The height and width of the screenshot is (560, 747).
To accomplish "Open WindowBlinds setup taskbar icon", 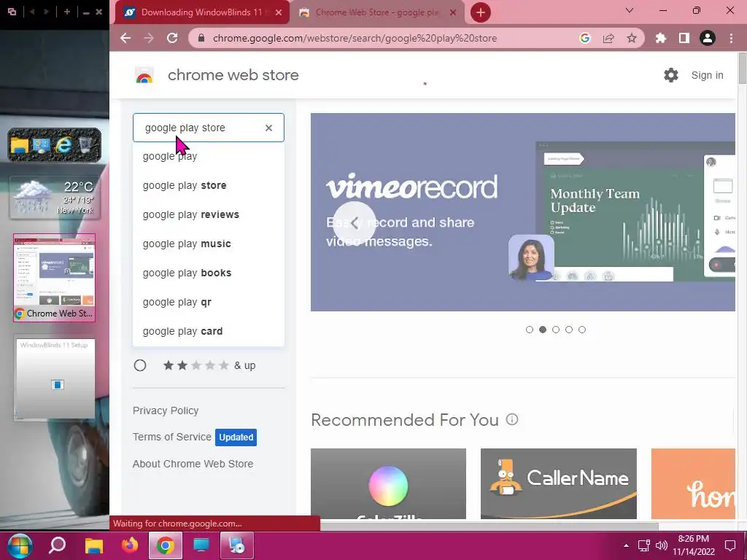I will (x=237, y=545).
